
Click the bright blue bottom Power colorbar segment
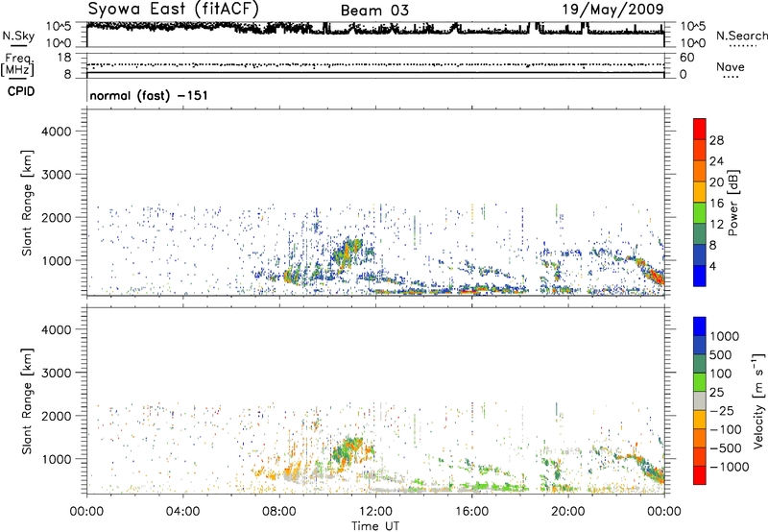[x=700, y=276]
